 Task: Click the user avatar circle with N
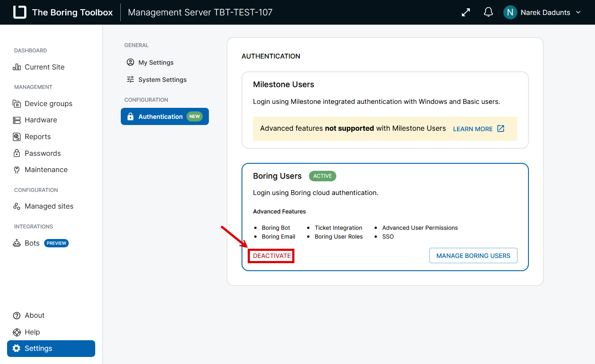510,12
